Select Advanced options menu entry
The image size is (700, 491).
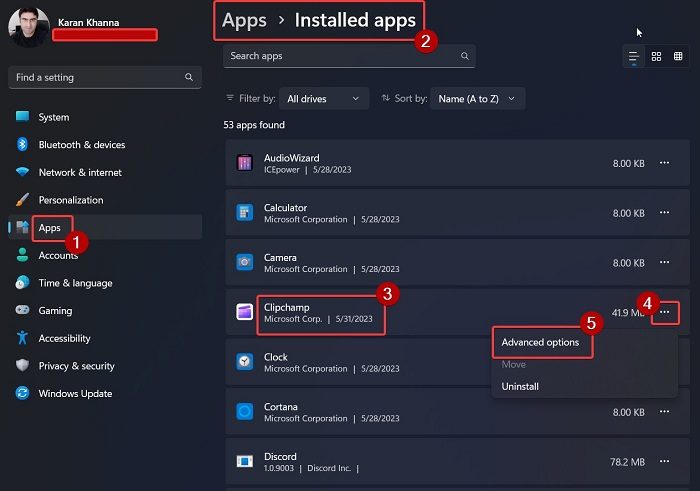tap(584, 342)
